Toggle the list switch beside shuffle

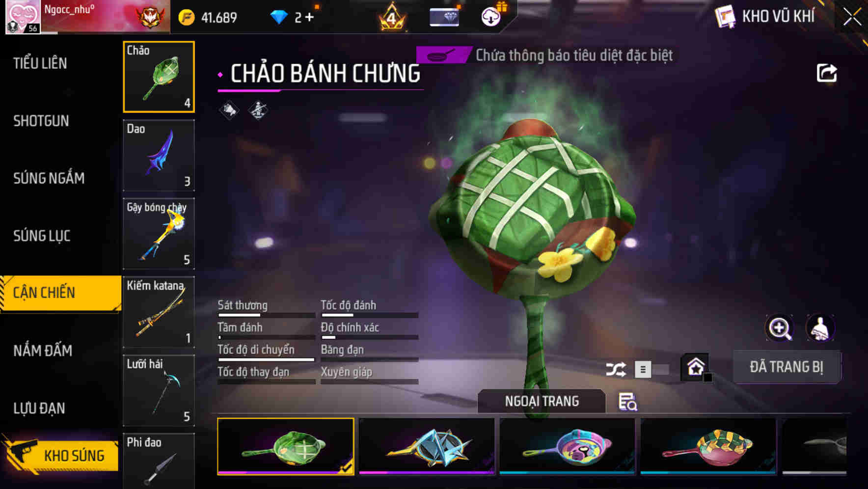pos(651,369)
